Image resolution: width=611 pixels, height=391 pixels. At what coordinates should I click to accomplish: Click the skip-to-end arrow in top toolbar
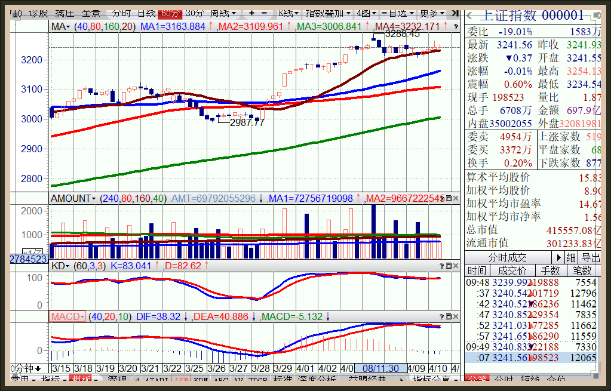coord(454,13)
